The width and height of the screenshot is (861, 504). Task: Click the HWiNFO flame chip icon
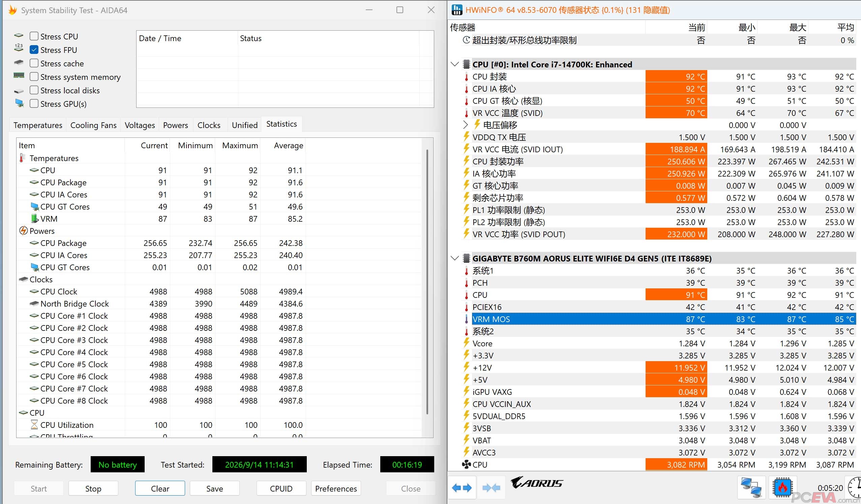pyautogui.click(x=783, y=487)
